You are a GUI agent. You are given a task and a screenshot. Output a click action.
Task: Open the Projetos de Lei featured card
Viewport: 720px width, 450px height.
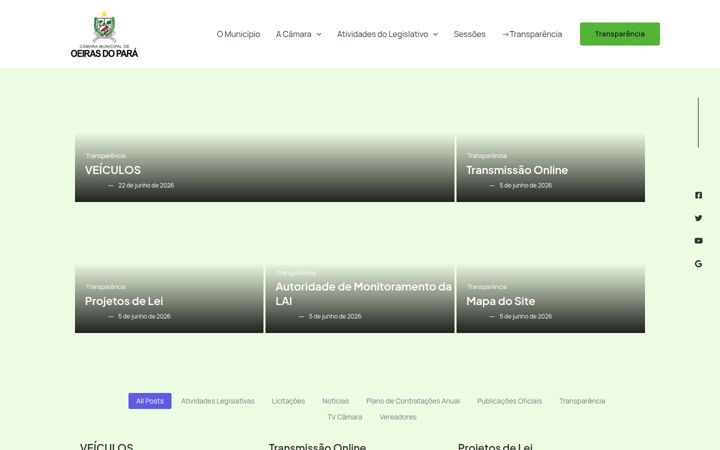(x=124, y=301)
